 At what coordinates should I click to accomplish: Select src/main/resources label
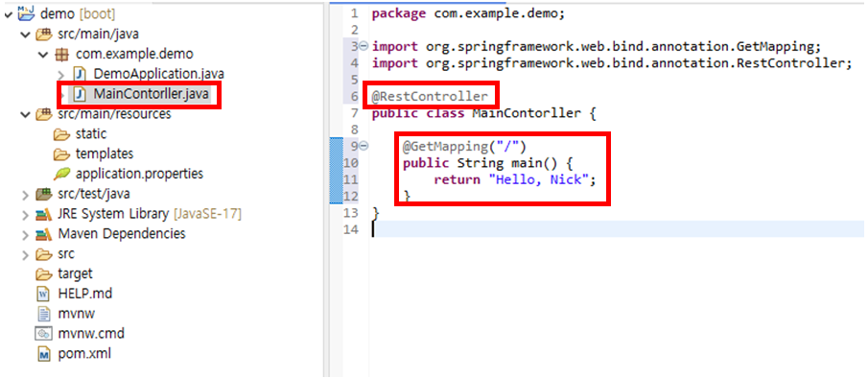(x=114, y=114)
